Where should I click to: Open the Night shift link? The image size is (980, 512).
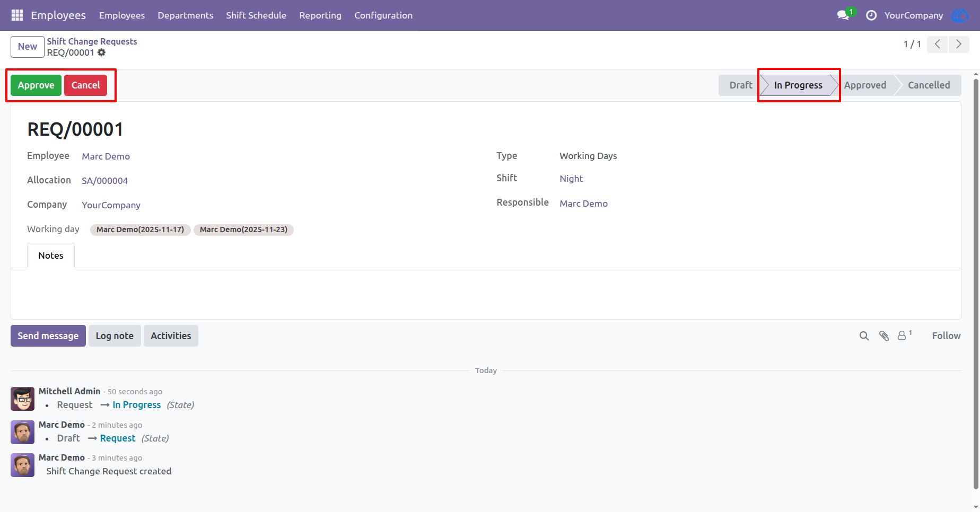pos(571,179)
